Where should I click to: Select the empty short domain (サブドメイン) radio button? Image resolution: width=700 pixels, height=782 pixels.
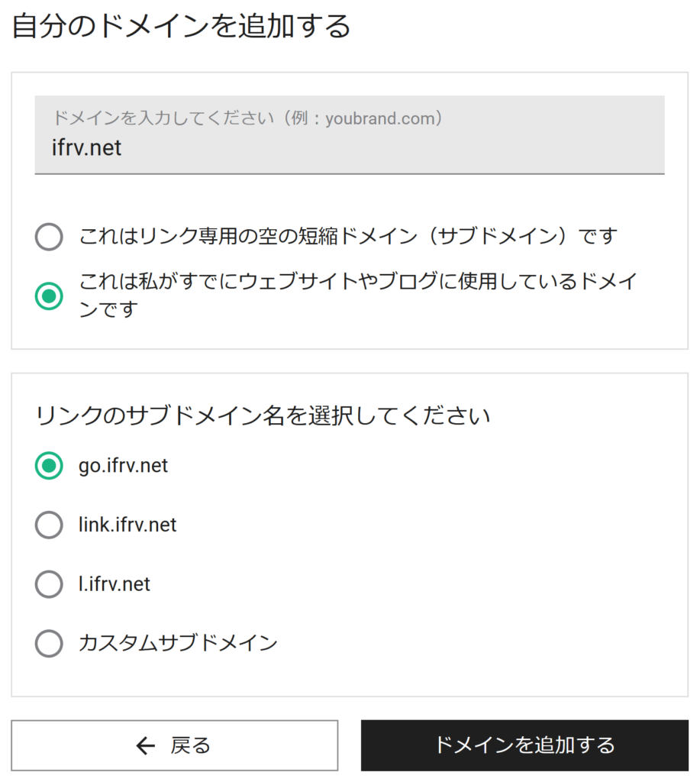49,237
